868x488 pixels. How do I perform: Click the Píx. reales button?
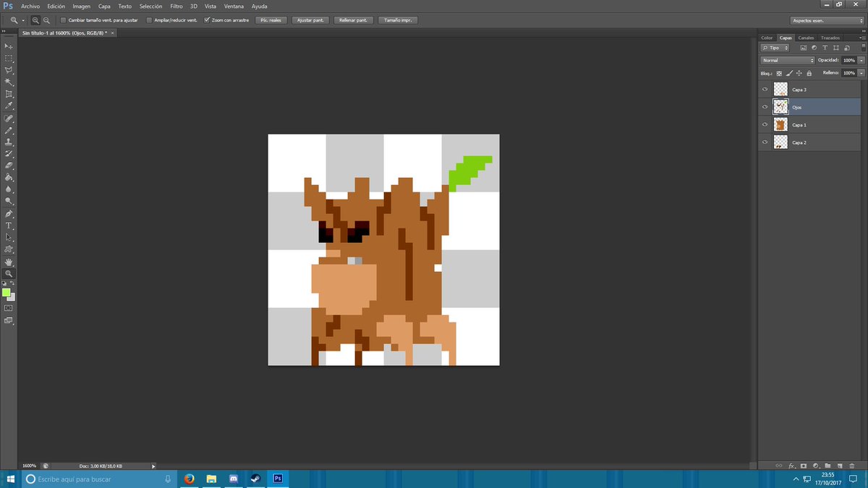pos(271,20)
